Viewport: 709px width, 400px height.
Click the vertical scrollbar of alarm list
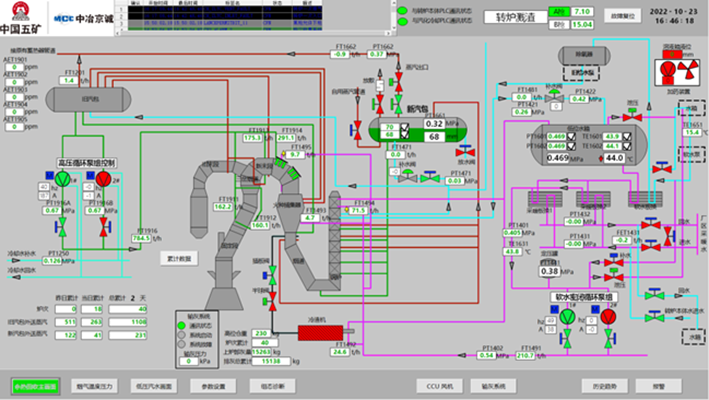(394, 16)
